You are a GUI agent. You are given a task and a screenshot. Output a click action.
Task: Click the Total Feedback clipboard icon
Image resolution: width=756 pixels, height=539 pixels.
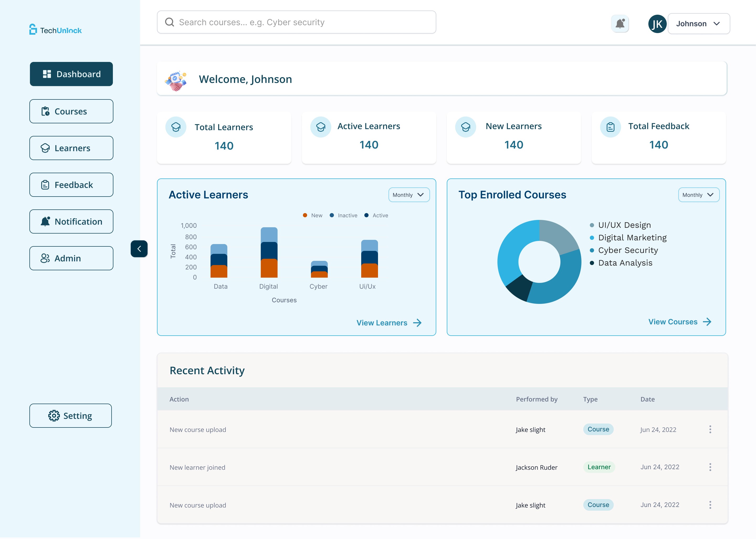point(610,127)
